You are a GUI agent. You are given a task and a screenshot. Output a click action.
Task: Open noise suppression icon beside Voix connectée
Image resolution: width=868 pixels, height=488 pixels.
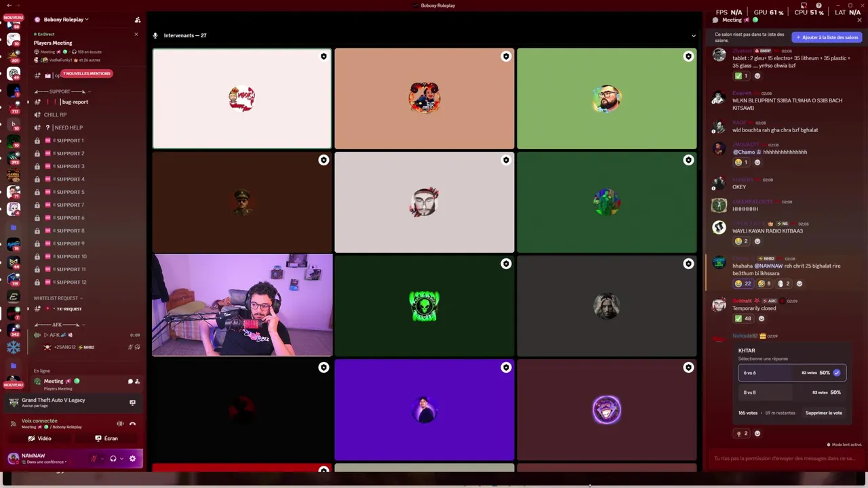[120, 424]
